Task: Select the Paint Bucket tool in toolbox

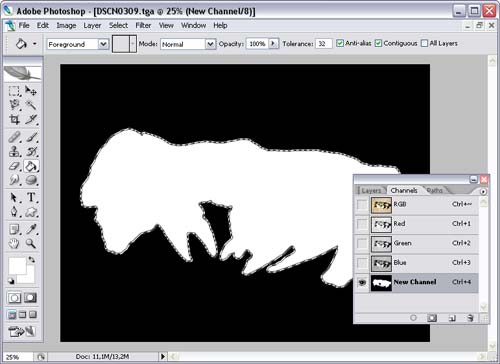Action: pyautogui.click(x=31, y=166)
